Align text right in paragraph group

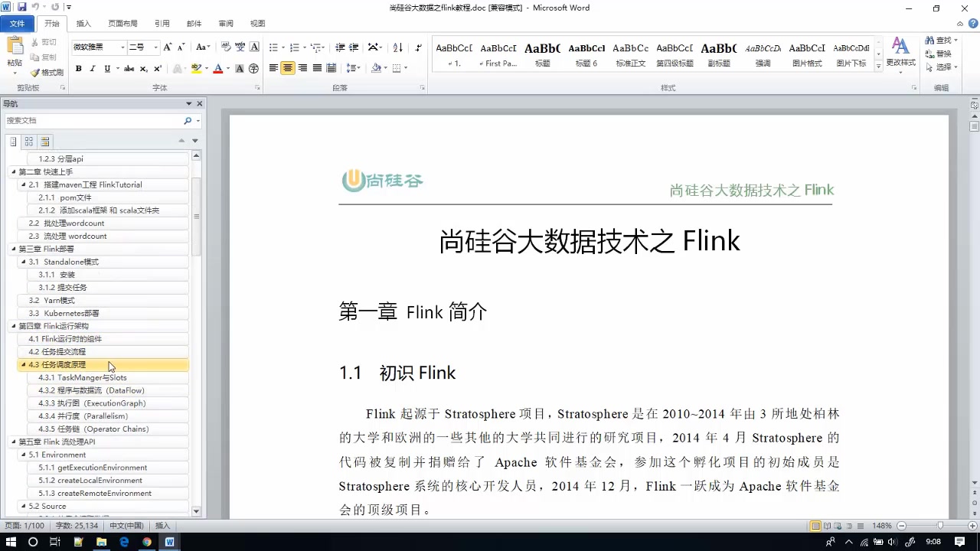(302, 68)
